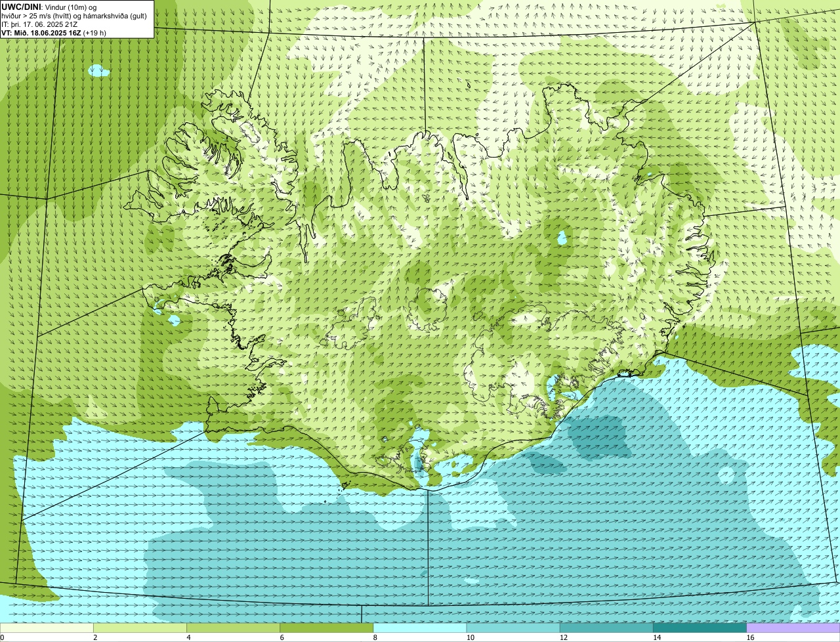The width and height of the screenshot is (840, 642).
Task: Click the light cyan 8–10 legend swatch
Action: pos(420,628)
